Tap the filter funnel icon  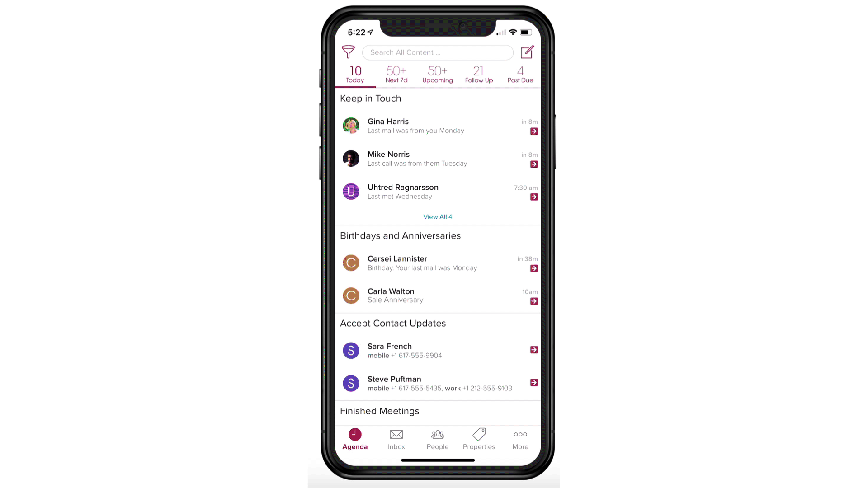coord(348,52)
